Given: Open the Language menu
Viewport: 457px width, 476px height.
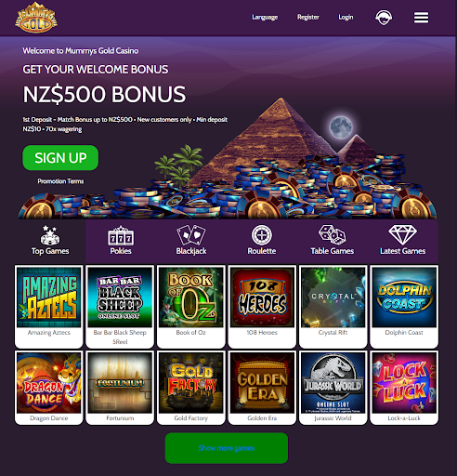Looking at the screenshot, I should pyautogui.click(x=265, y=18).
